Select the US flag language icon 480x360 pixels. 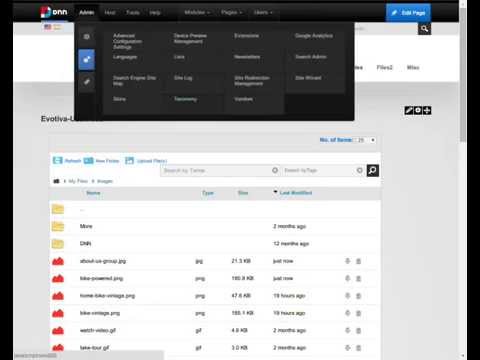[x=48, y=27]
